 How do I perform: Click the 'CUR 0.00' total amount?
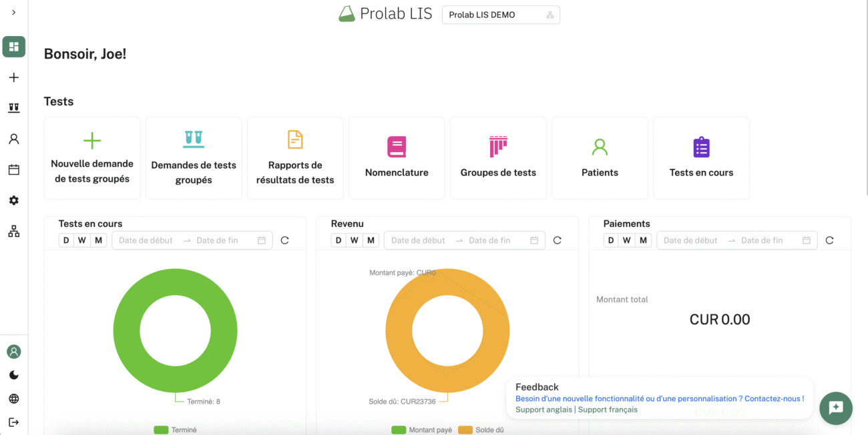[x=720, y=320]
